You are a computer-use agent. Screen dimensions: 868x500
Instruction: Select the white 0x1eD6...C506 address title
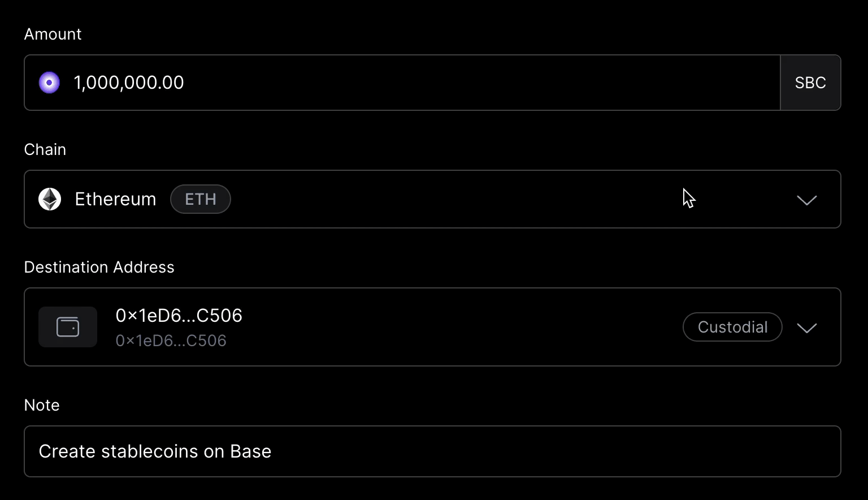tap(179, 316)
